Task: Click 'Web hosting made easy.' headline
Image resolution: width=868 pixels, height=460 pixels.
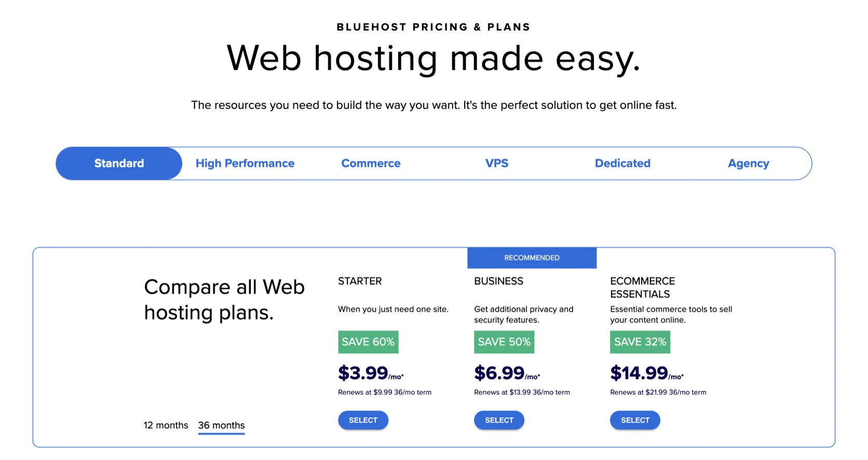Action: pyautogui.click(x=434, y=58)
